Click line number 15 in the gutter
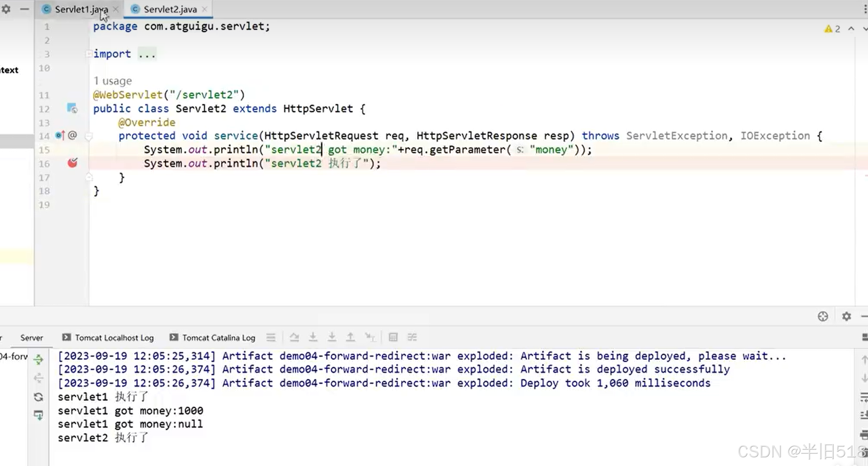The width and height of the screenshot is (868, 466). point(44,150)
